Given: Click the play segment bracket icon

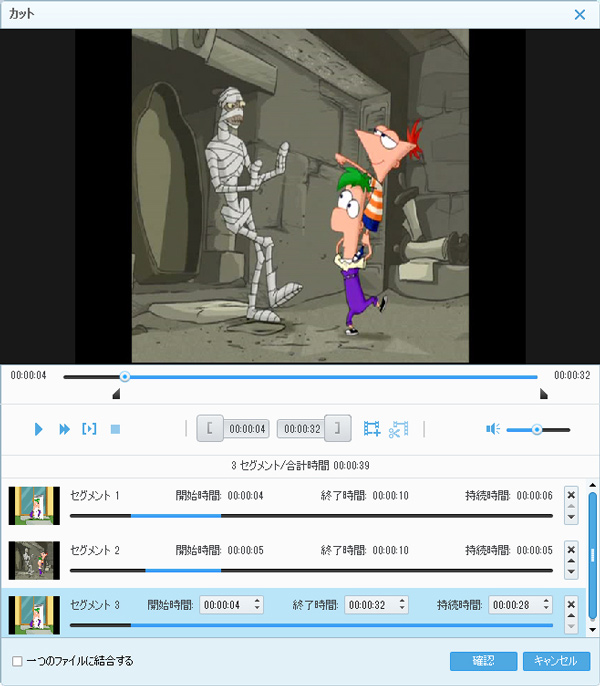Looking at the screenshot, I should pos(89,429).
